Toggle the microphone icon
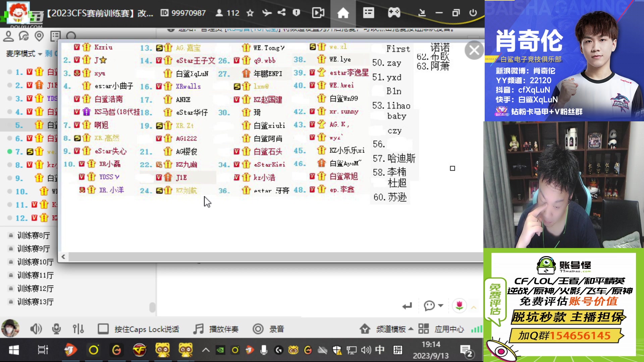The width and height of the screenshot is (644, 362). (56, 329)
